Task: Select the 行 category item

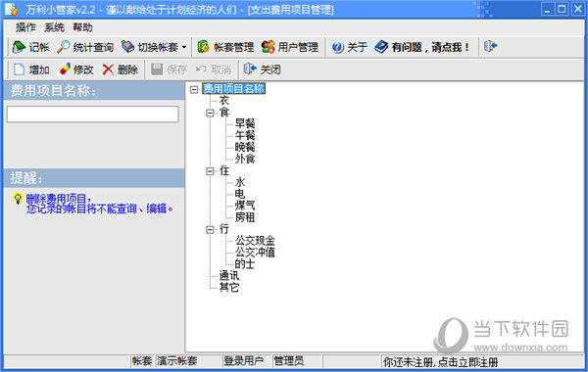Action: click(x=224, y=229)
